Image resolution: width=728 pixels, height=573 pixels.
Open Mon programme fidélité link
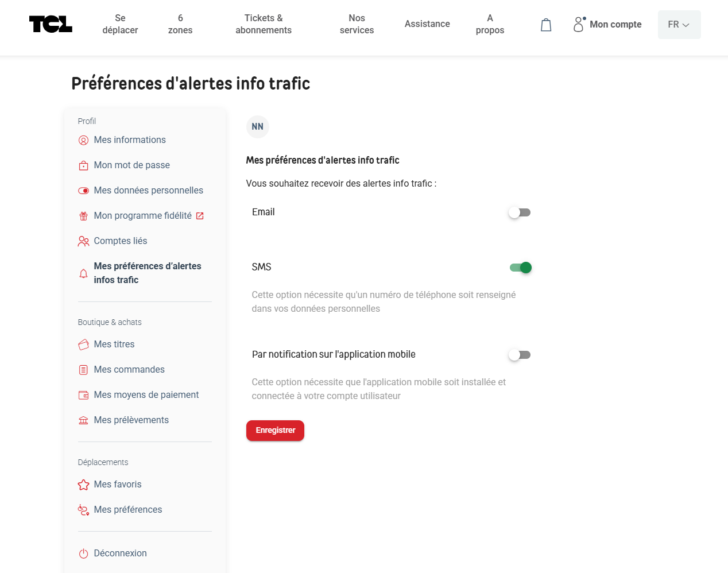[143, 216]
